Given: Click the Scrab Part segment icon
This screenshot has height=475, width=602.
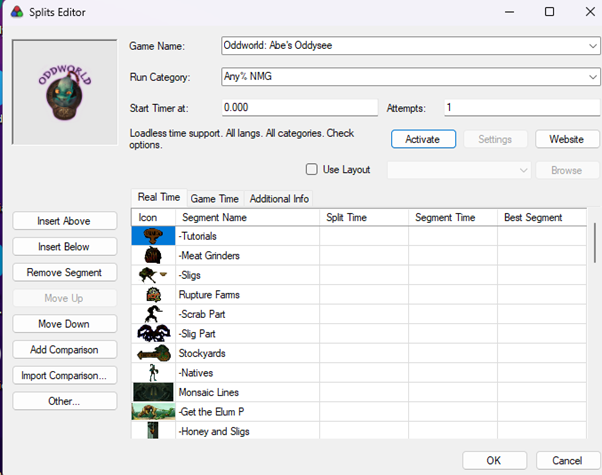Looking at the screenshot, I should [153, 314].
